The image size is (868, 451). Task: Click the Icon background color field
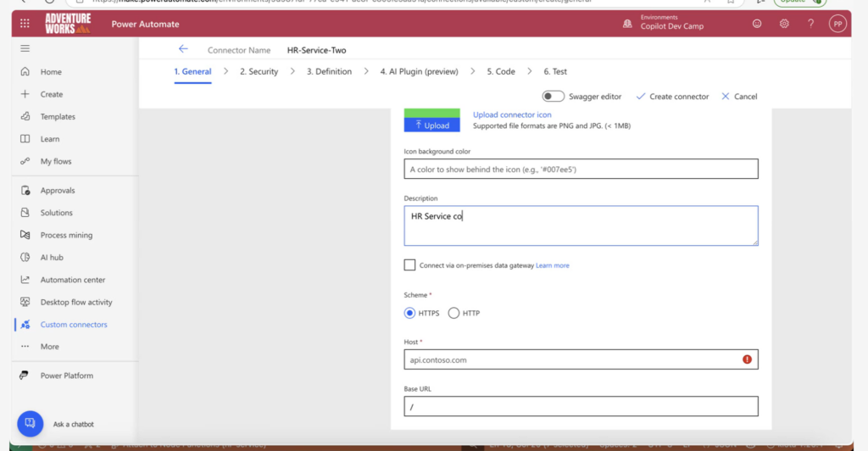point(581,170)
